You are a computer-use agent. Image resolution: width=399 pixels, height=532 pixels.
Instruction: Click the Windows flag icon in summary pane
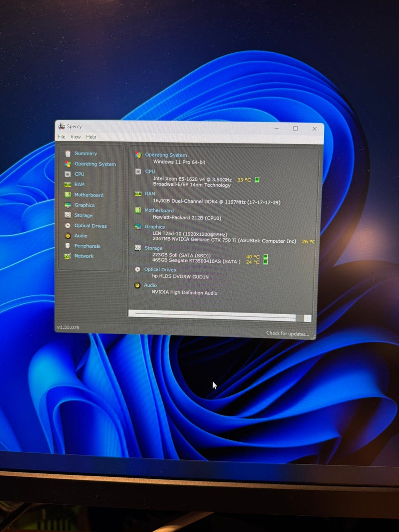click(138, 155)
